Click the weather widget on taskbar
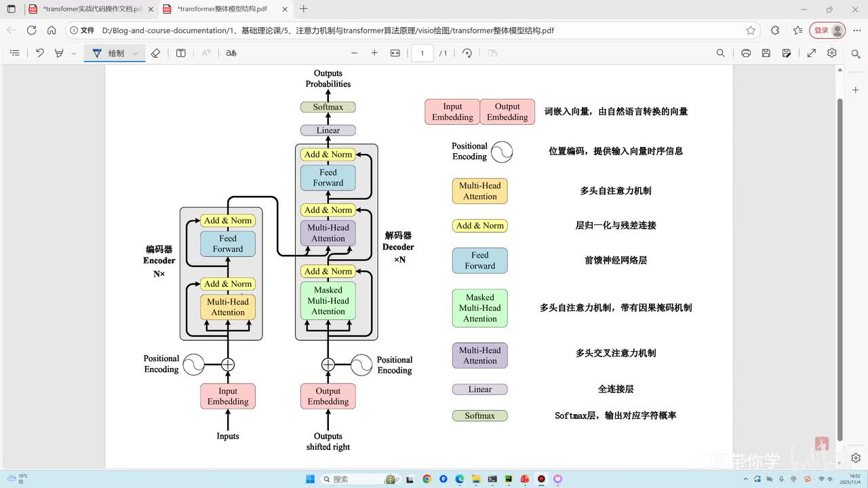 click(x=17, y=479)
